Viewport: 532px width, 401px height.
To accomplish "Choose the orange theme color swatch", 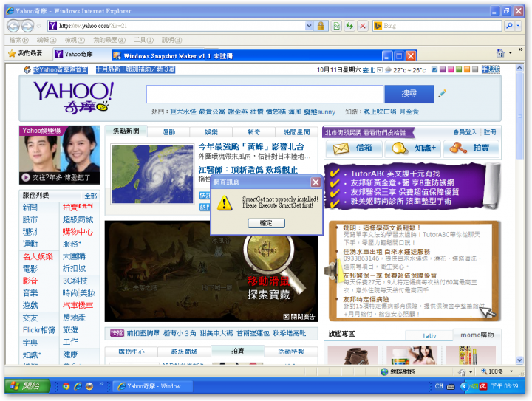I will 467,69.
